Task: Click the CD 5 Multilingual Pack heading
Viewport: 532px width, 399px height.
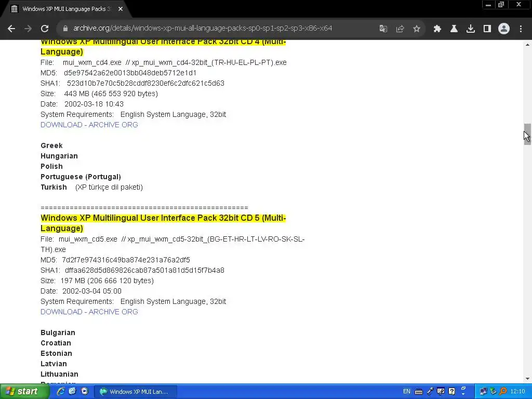Action: point(163,223)
